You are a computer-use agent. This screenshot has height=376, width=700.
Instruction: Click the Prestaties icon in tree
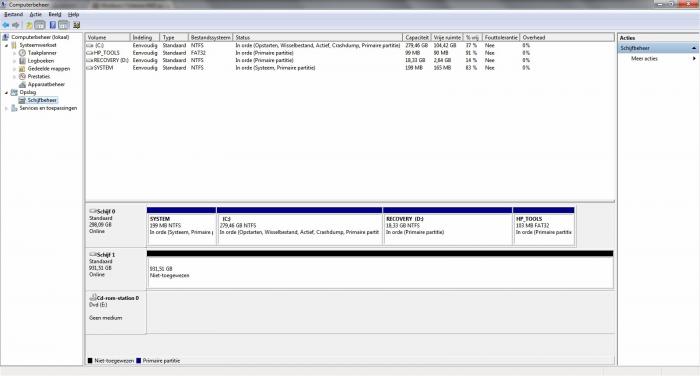coord(22,76)
